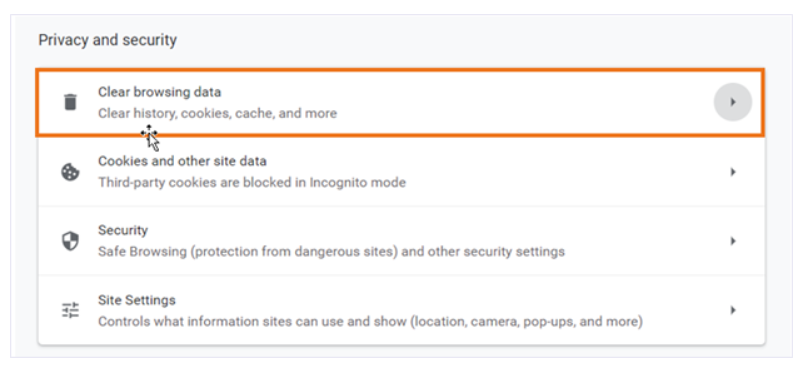Open the Security row's right arrow

(x=733, y=241)
